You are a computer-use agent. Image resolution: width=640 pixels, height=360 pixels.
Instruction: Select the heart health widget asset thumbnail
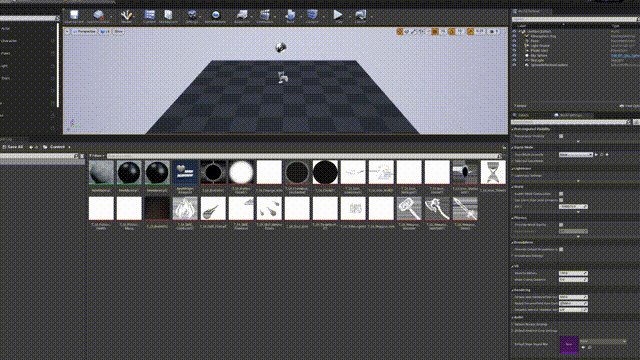185,172
